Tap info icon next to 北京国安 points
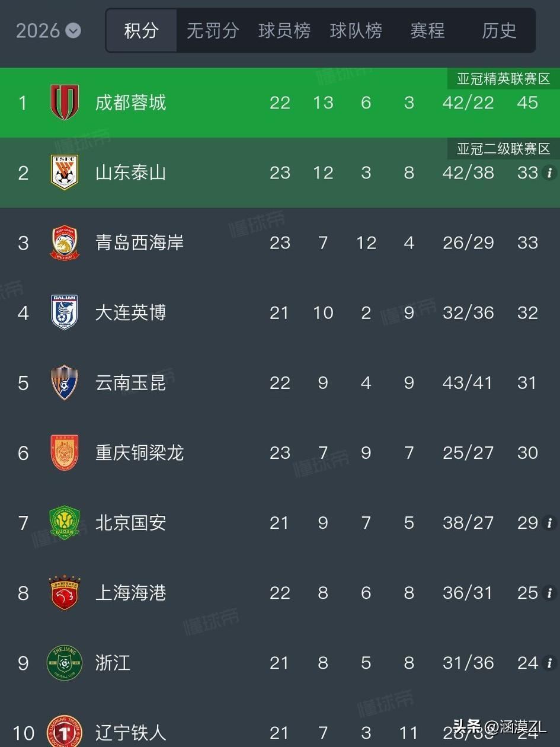 pos(549,522)
